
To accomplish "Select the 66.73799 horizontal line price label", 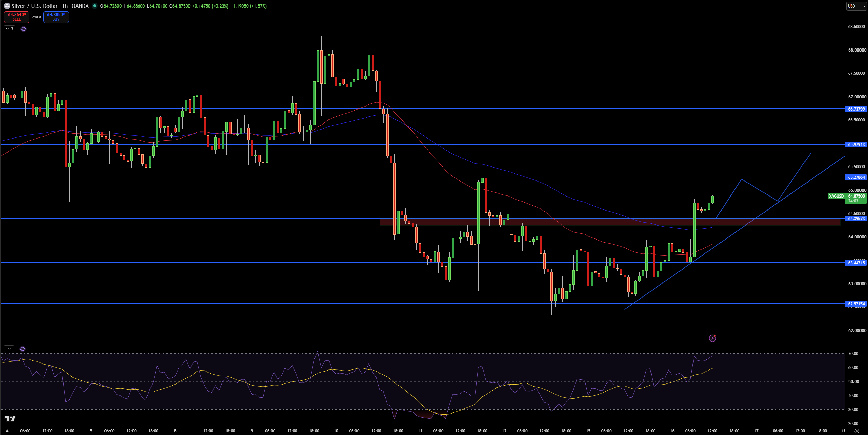I will pyautogui.click(x=856, y=109).
